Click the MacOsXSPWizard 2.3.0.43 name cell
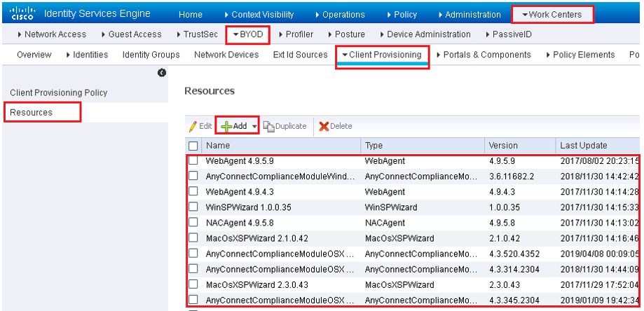This screenshot has width=644, height=311. pos(256,285)
